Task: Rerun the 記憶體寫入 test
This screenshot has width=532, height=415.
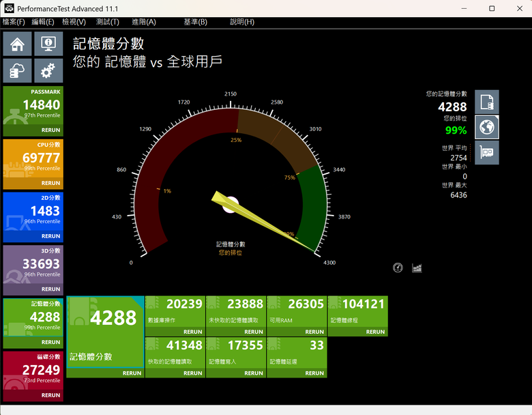Action: coord(254,373)
